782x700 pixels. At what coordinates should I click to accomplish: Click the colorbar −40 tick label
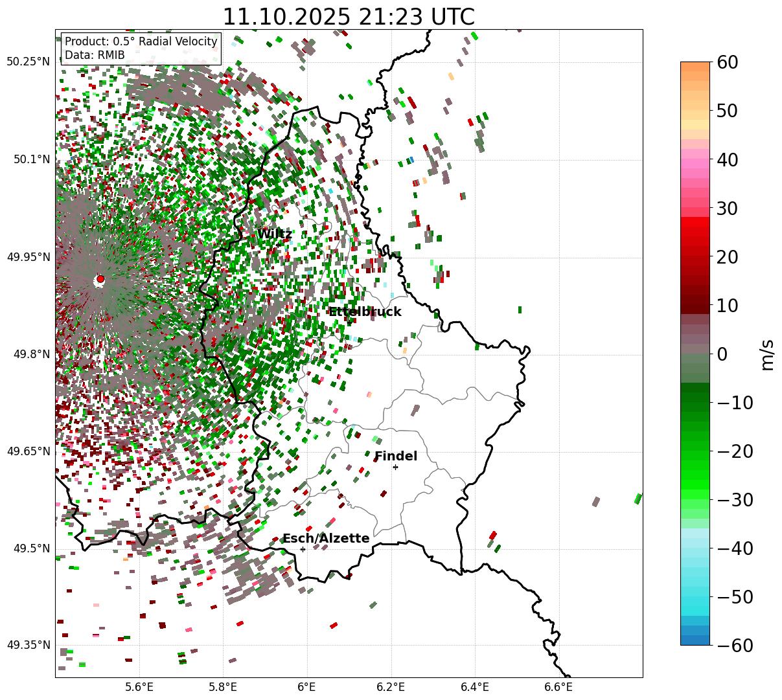pos(735,548)
